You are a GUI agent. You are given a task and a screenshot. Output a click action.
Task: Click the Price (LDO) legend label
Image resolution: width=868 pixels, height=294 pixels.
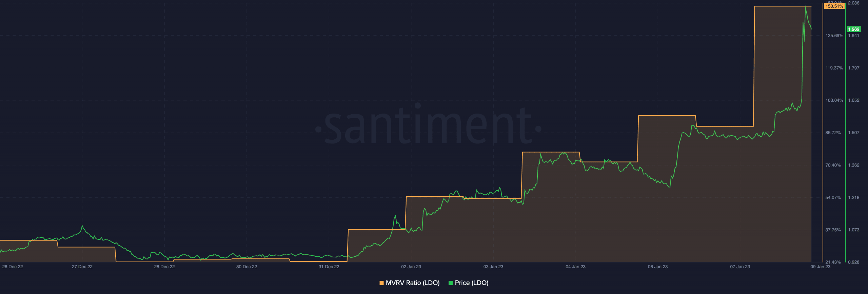[x=472, y=283]
